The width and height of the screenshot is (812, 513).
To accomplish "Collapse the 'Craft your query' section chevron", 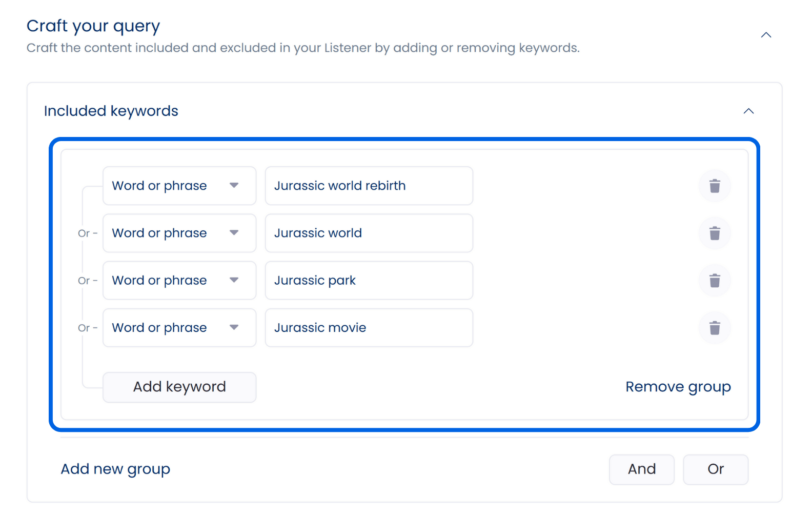I will coord(766,35).
